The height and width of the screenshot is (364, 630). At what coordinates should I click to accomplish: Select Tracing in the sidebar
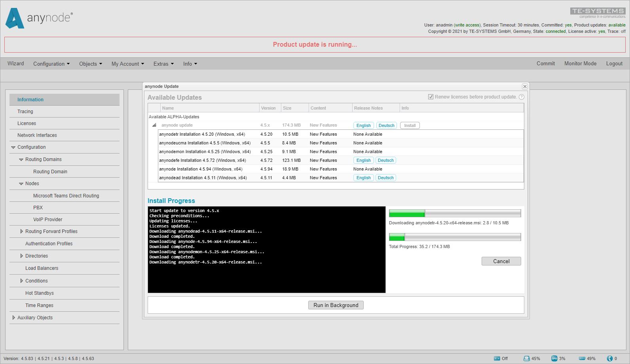click(65, 112)
